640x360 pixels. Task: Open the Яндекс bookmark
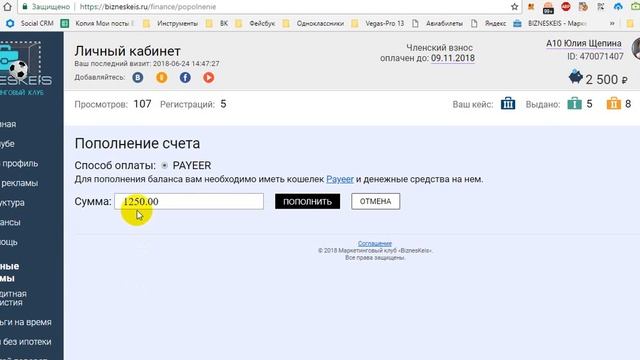tap(488, 24)
